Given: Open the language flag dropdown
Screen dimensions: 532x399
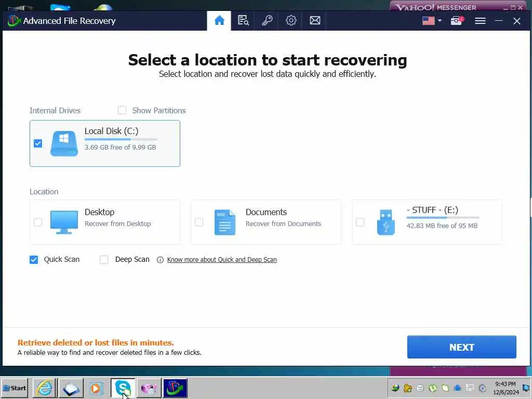Looking at the screenshot, I should point(432,21).
